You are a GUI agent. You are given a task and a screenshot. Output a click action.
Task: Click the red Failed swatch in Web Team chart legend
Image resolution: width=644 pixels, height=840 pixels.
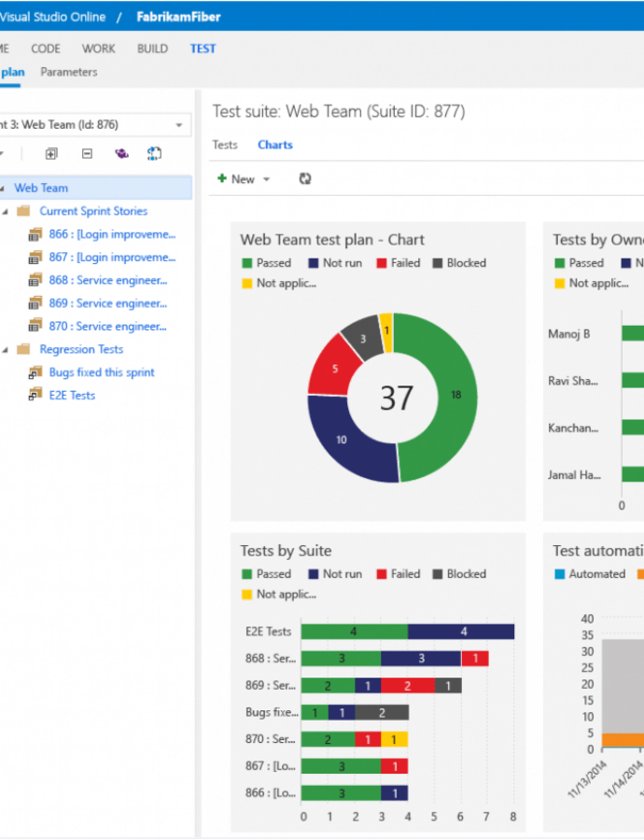(x=381, y=263)
